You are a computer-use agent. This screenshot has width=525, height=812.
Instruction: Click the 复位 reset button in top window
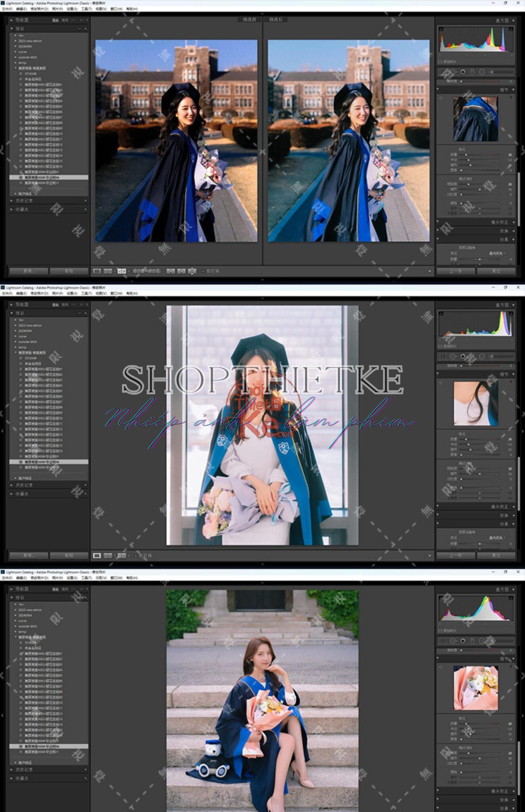(x=496, y=271)
